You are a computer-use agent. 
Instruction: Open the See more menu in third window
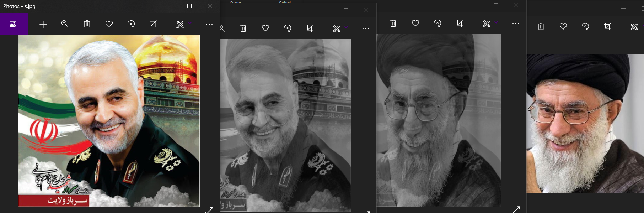pyautogui.click(x=516, y=24)
